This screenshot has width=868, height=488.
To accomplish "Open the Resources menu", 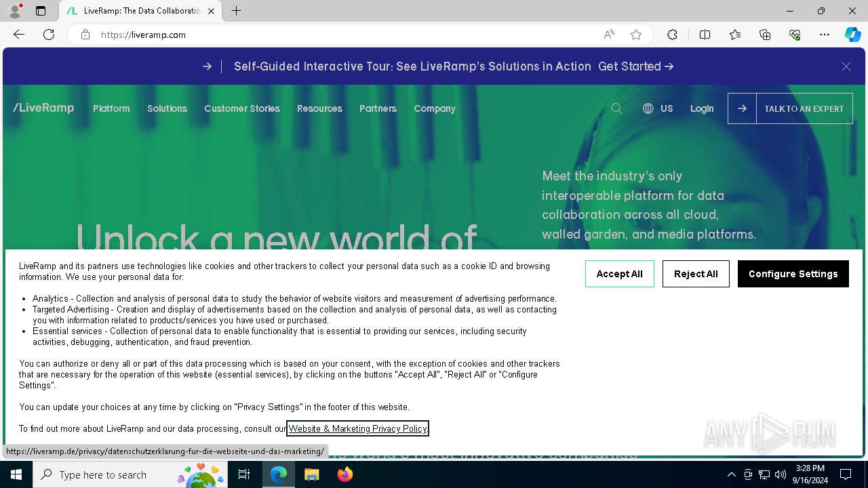I will pos(319,108).
